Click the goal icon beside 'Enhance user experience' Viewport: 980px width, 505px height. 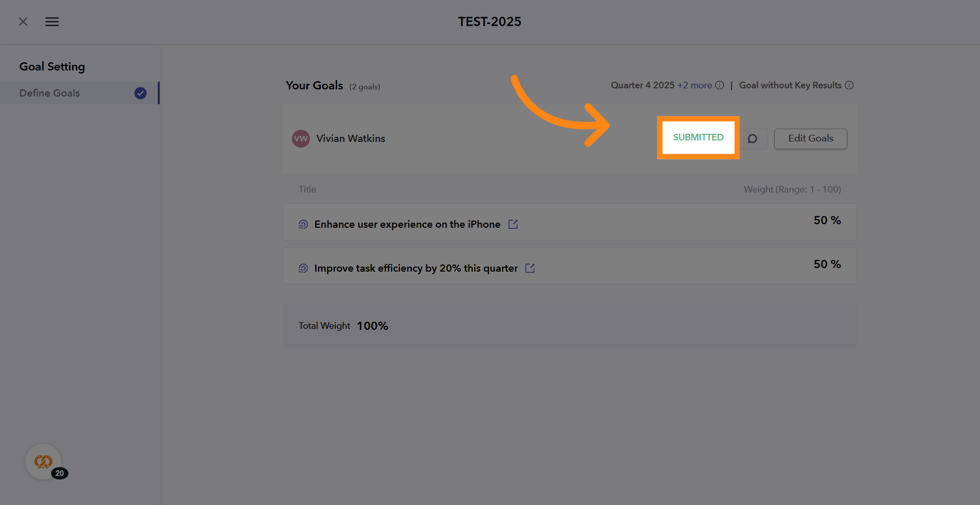point(303,224)
